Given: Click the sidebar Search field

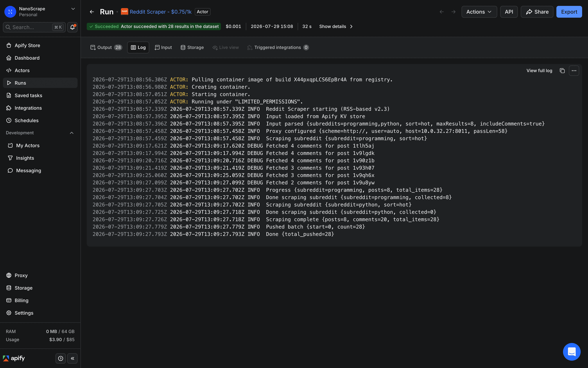Looking at the screenshot, I should pos(34,27).
